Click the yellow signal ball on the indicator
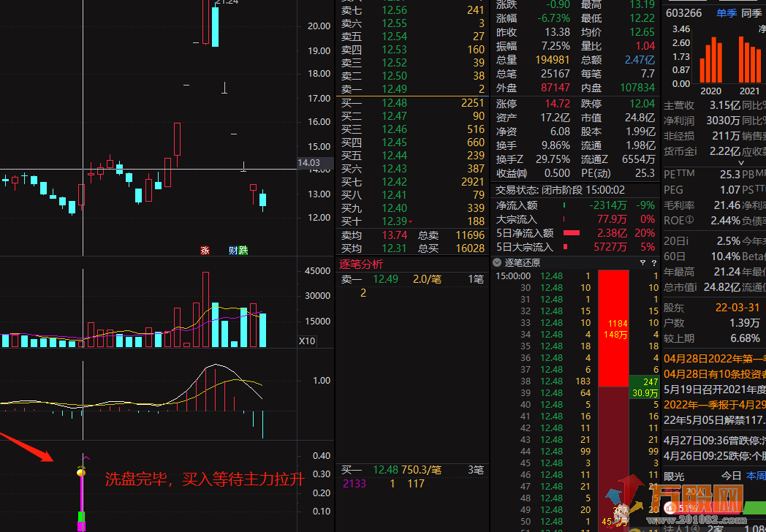This screenshot has width=766, height=532. pos(82,472)
